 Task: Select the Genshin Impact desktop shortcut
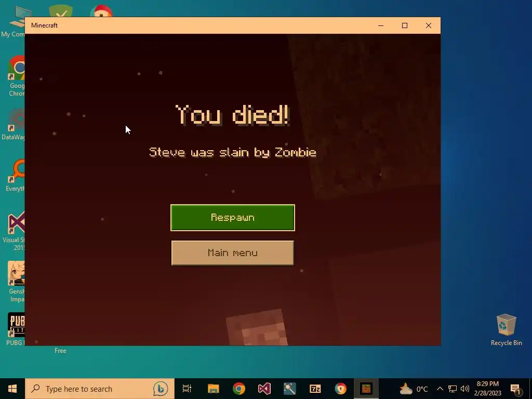[x=16, y=282]
